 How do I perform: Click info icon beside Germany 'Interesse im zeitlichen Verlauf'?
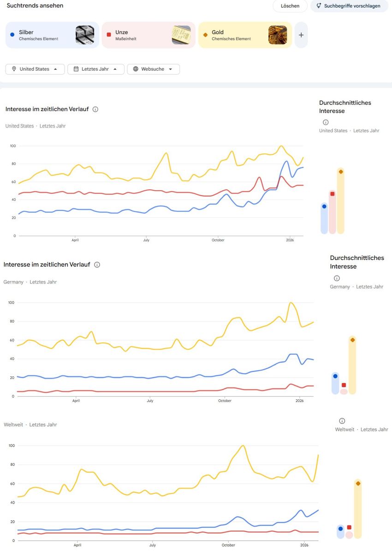[97, 265]
